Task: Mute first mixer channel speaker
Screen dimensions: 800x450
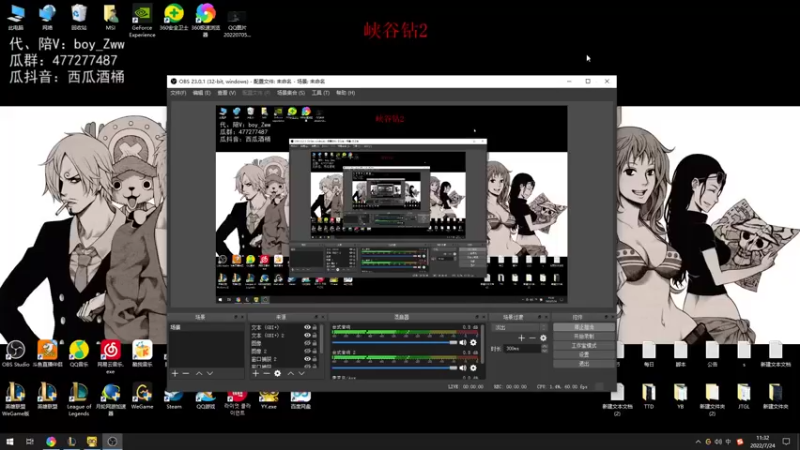Action: (463, 342)
